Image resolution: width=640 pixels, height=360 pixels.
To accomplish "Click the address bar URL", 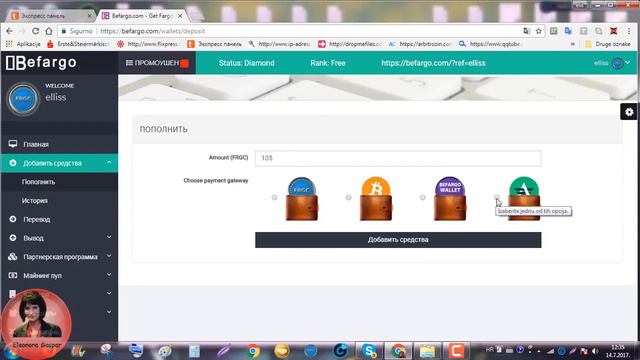I will (152, 31).
